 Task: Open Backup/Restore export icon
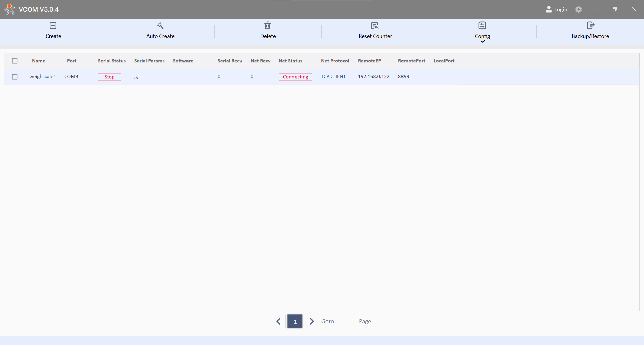(x=590, y=26)
